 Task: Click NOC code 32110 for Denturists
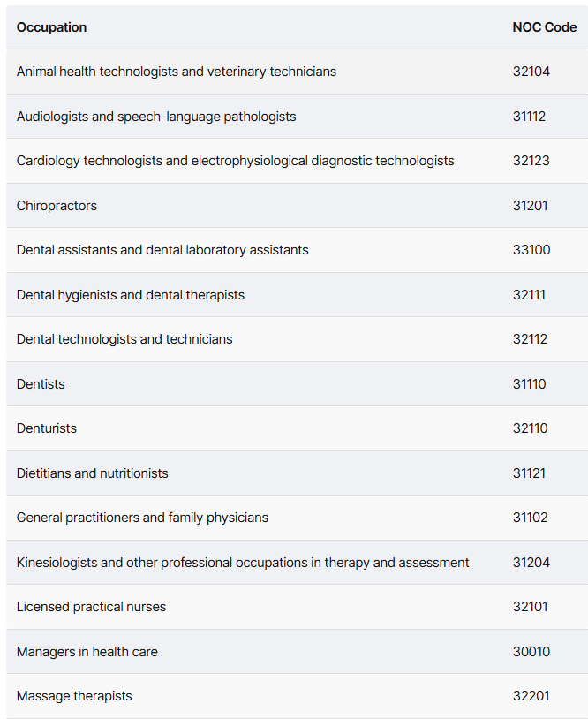pyautogui.click(x=531, y=428)
